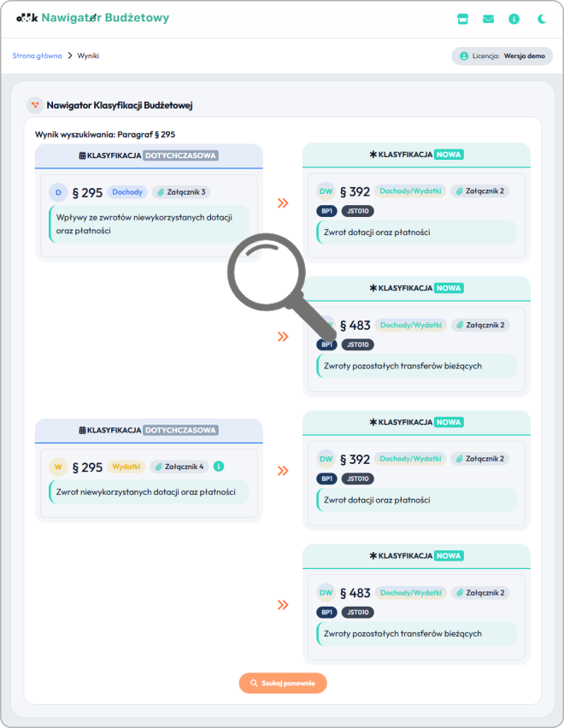Click the D badge on § 295 Dochody
Viewport: 564px width, 728px height.
click(58, 192)
